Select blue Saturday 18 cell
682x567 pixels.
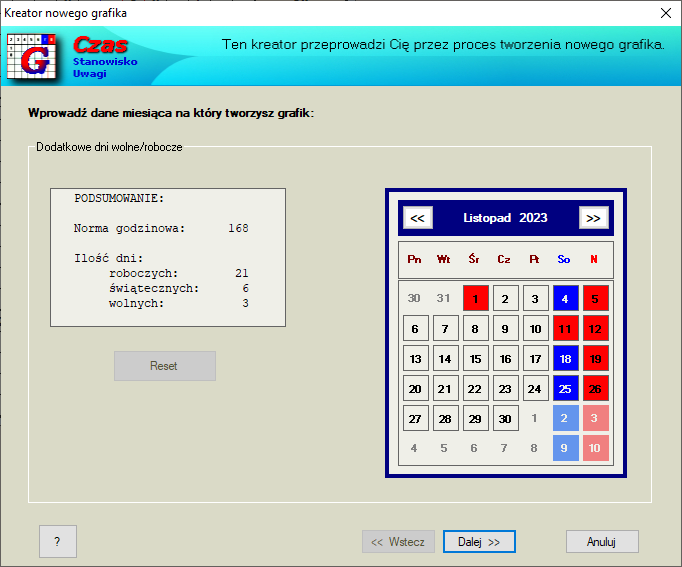point(564,358)
